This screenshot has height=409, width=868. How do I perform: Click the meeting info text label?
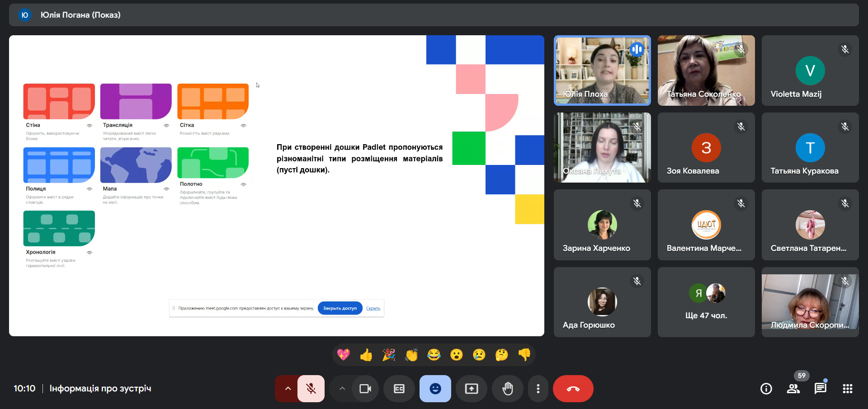tap(100, 389)
